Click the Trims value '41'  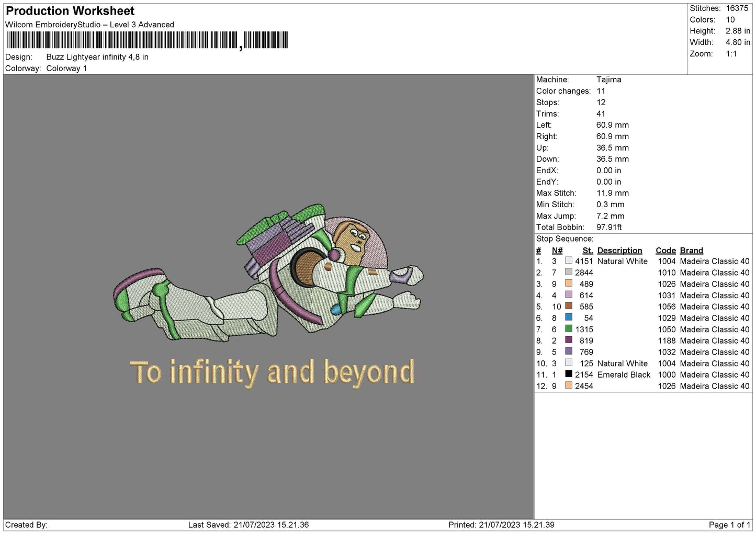tap(601, 113)
